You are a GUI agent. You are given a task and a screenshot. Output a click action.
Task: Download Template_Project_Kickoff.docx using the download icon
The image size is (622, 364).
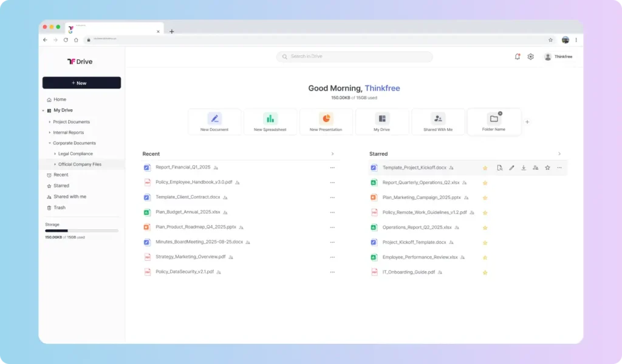coord(524,168)
